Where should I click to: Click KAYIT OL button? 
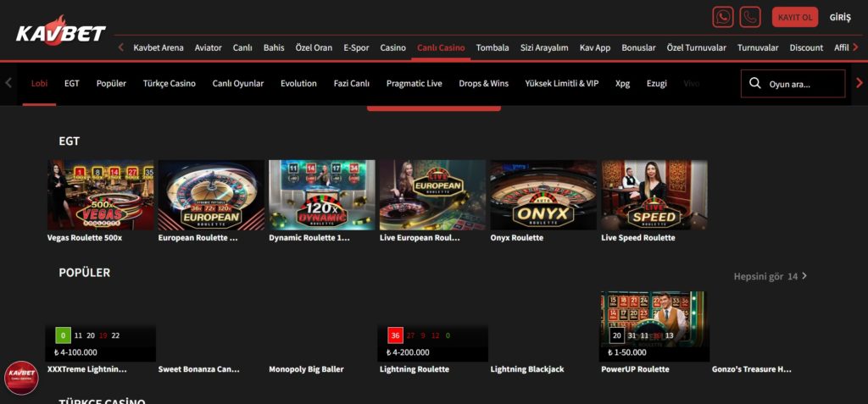[794, 17]
